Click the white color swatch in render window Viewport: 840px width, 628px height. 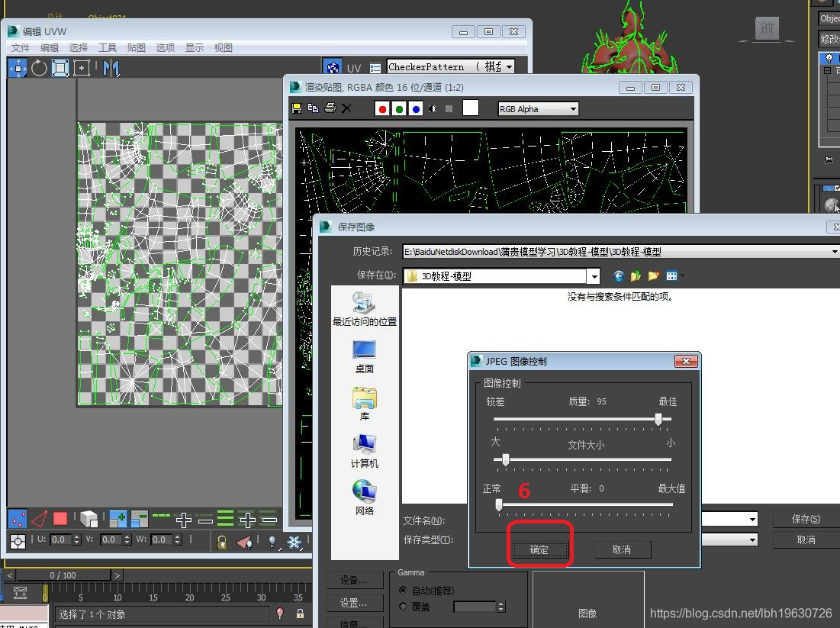[x=471, y=108]
